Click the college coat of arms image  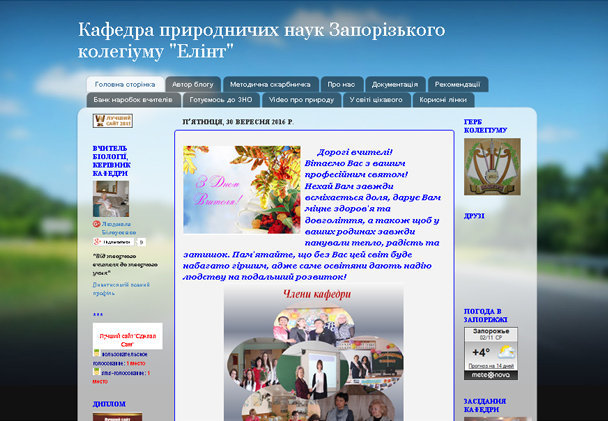pyautogui.click(x=491, y=166)
